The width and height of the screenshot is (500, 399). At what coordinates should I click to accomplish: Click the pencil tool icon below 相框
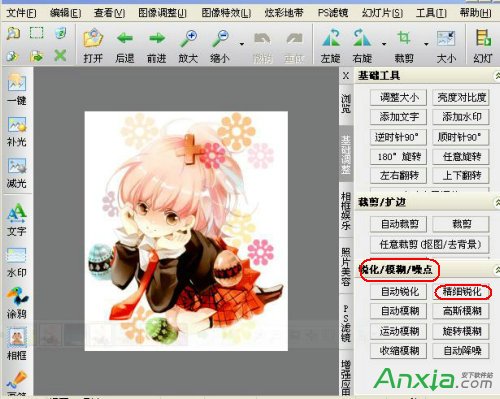(x=17, y=379)
